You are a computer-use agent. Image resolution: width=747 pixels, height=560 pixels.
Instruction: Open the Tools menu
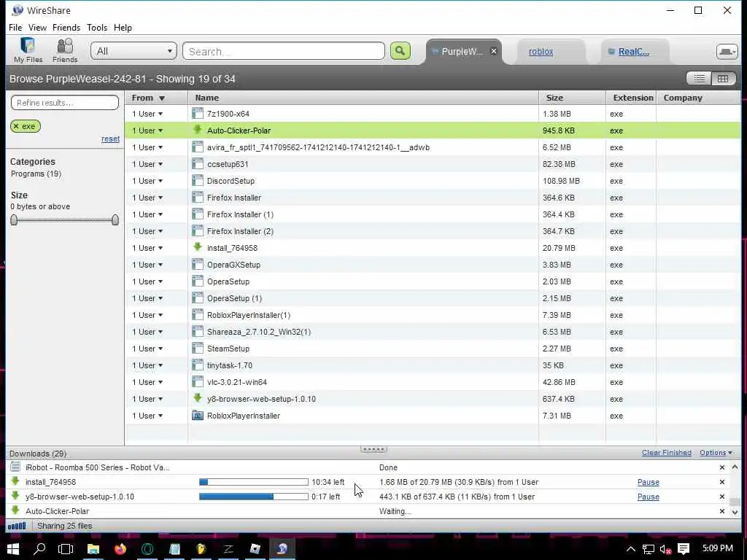(x=97, y=28)
